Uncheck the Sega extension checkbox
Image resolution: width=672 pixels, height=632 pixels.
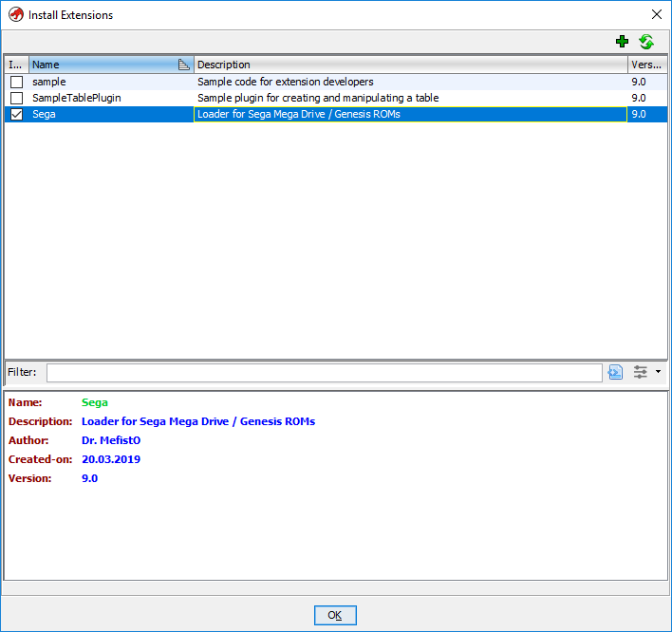tap(17, 115)
